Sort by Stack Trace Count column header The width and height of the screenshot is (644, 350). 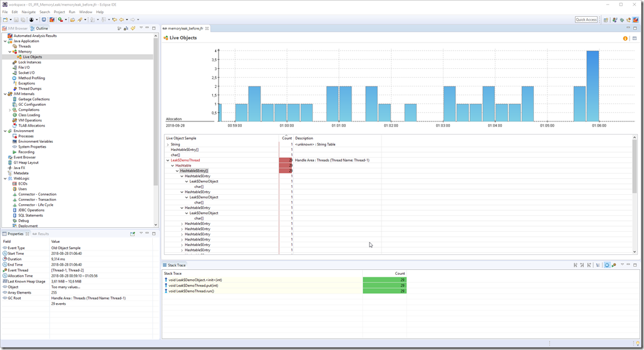[x=385, y=273]
